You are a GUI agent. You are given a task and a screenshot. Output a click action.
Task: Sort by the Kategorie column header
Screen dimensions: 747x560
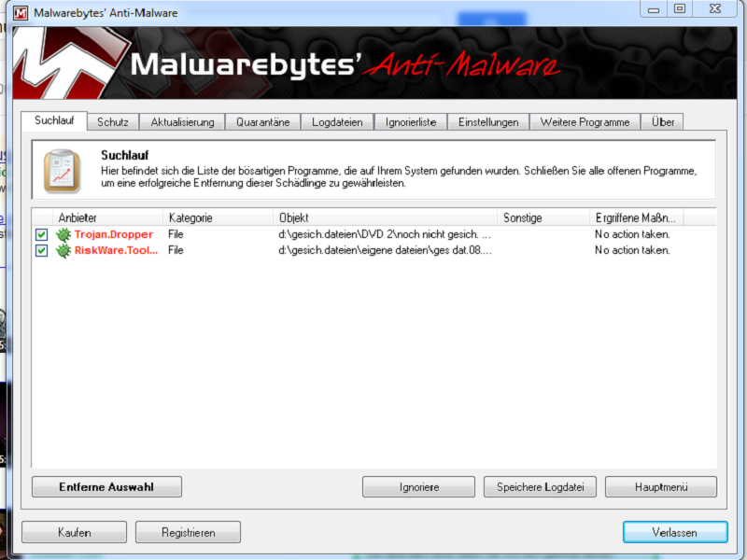(x=218, y=217)
